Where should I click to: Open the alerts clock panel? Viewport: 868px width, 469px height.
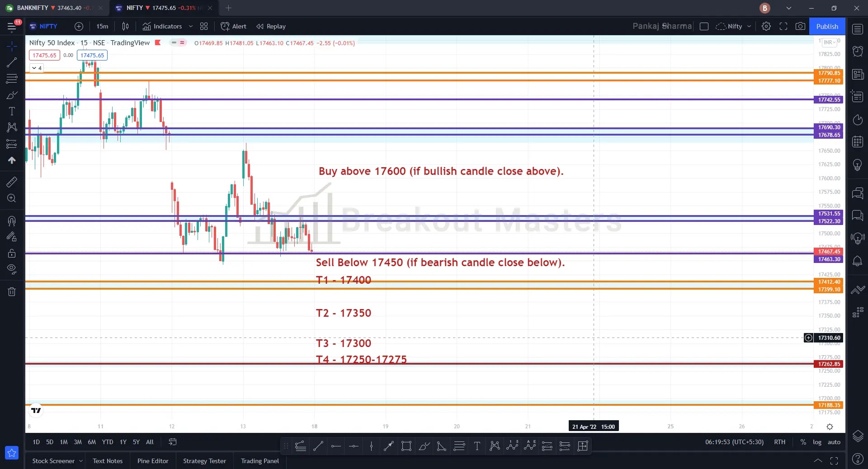click(858, 52)
